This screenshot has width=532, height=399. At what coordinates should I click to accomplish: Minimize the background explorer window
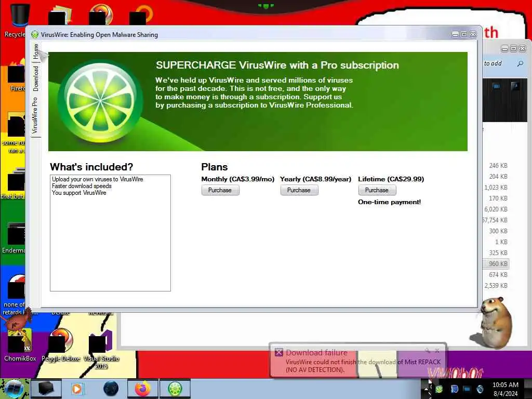505,49
